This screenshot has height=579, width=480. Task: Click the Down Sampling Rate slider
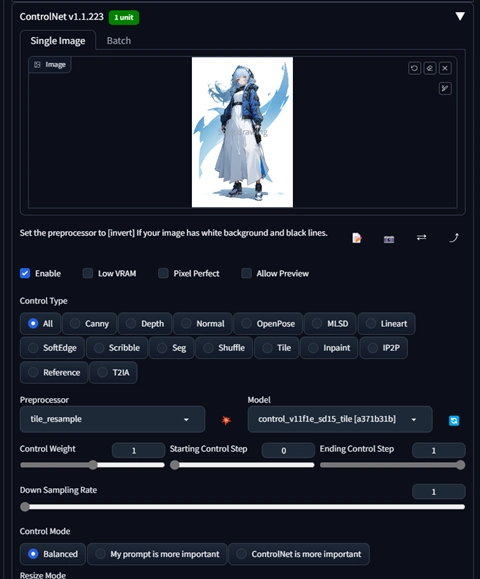pos(243,507)
